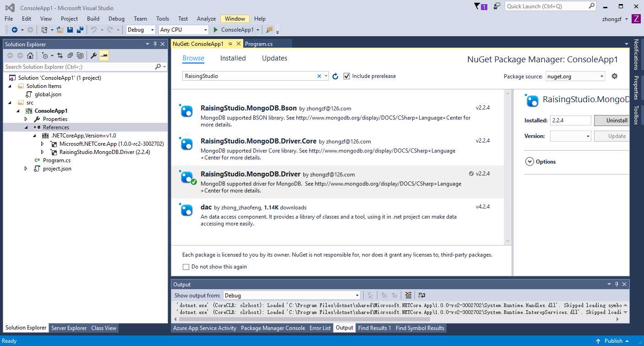Click the Save toolbar icon
Image resolution: width=644 pixels, height=346 pixels.
coord(70,30)
